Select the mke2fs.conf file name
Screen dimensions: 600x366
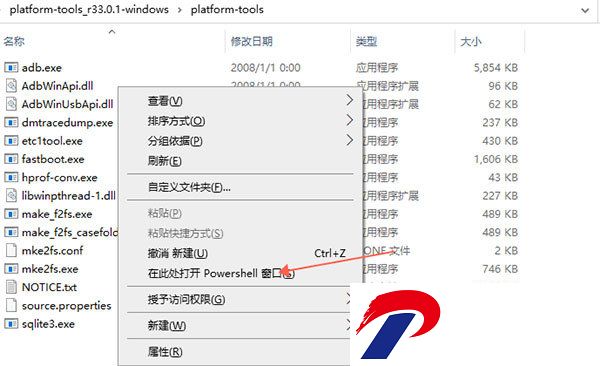point(52,250)
